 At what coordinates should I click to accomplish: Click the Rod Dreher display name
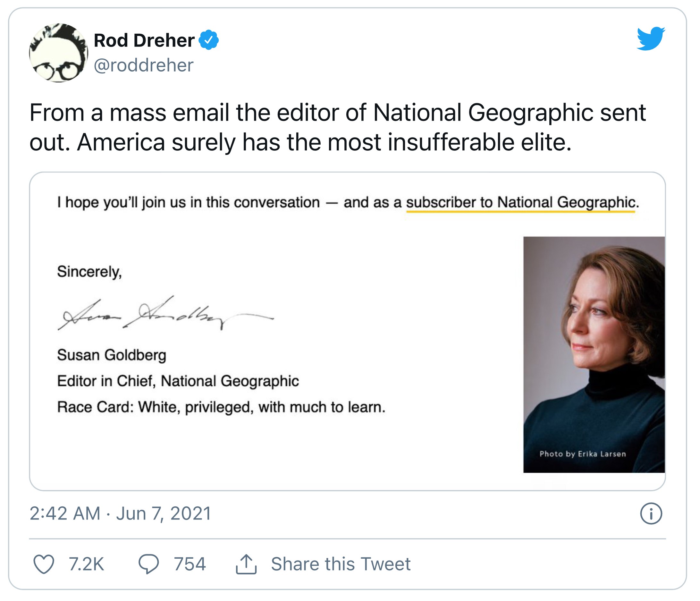pyautogui.click(x=144, y=40)
